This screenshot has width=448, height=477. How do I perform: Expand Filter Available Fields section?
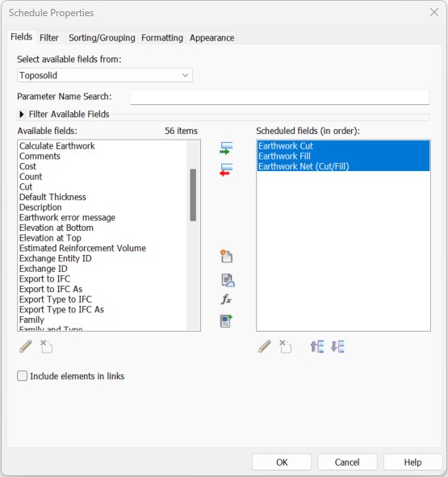21,115
